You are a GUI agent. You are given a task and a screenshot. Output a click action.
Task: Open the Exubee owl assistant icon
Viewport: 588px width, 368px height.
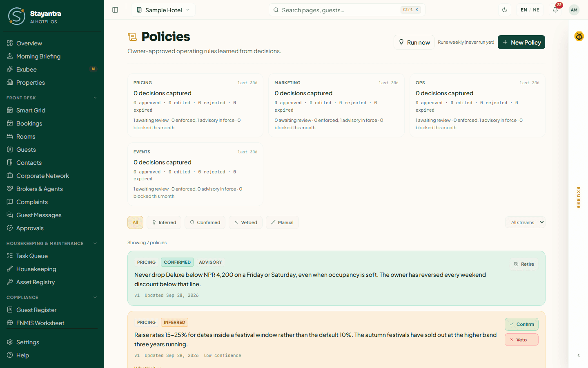point(579,36)
